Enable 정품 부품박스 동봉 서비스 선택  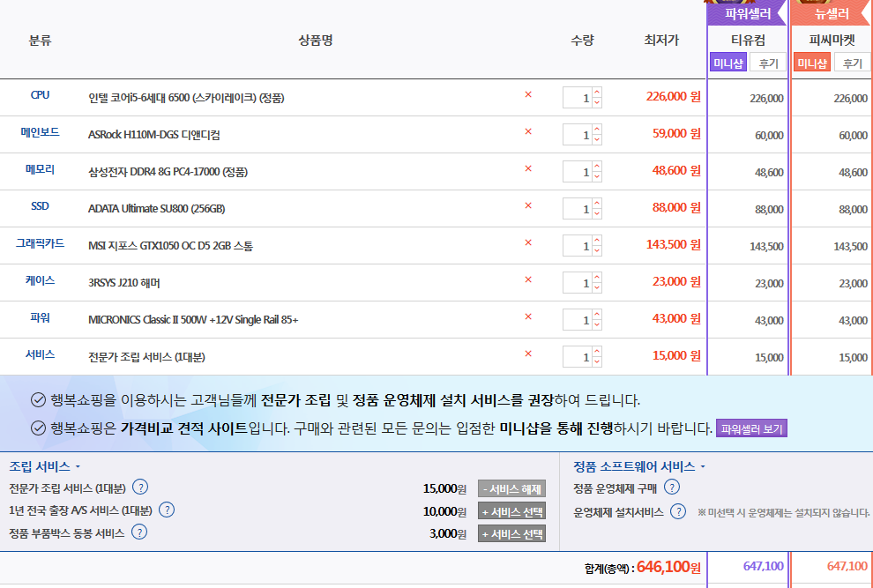tap(511, 533)
